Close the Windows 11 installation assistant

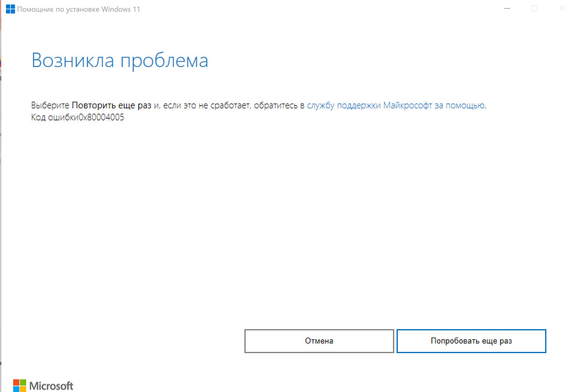pos(562,9)
